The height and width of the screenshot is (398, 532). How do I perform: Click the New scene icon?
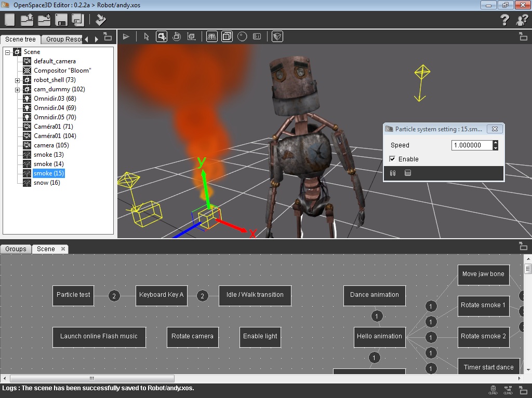pyautogui.click(x=10, y=20)
